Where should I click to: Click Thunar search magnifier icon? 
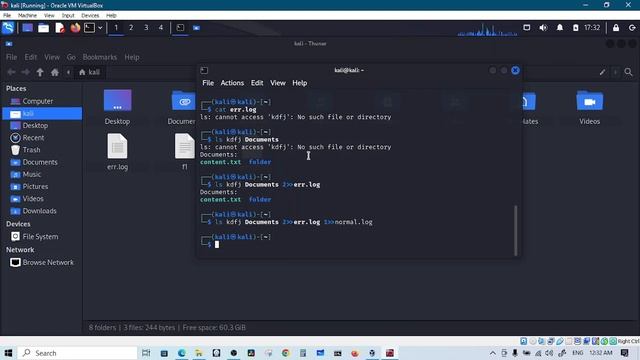click(x=628, y=72)
